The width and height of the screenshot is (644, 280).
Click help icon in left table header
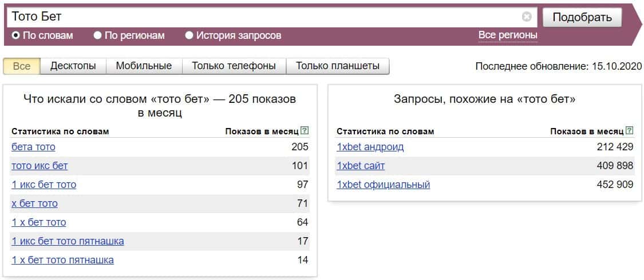coord(305,131)
